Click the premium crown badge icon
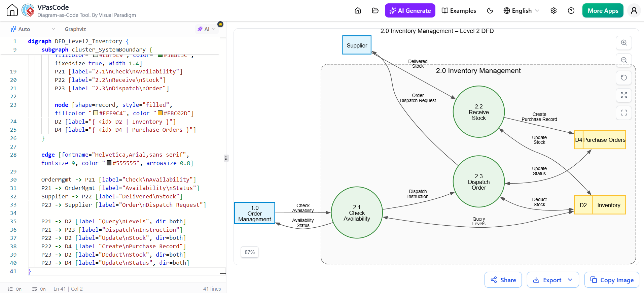This screenshot has height=293, width=644. coord(220,24)
